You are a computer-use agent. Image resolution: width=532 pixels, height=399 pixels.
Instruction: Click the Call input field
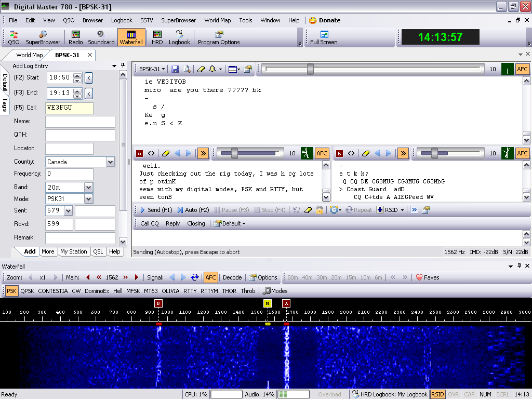[69, 108]
